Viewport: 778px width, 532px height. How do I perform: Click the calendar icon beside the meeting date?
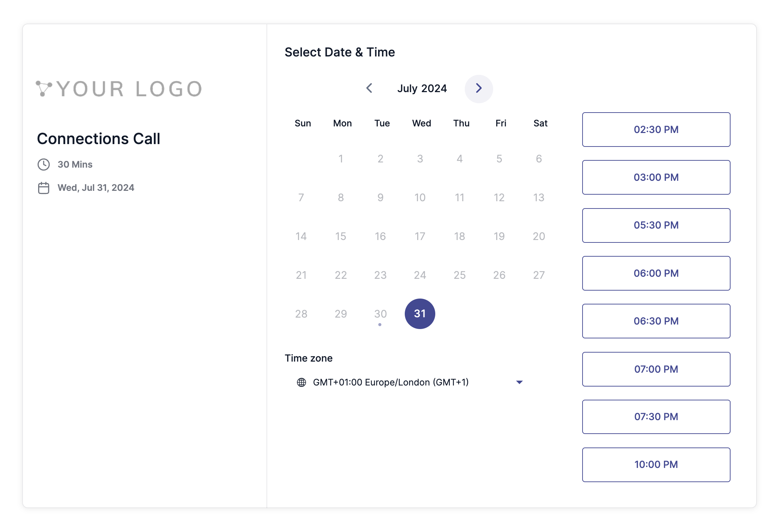click(44, 187)
